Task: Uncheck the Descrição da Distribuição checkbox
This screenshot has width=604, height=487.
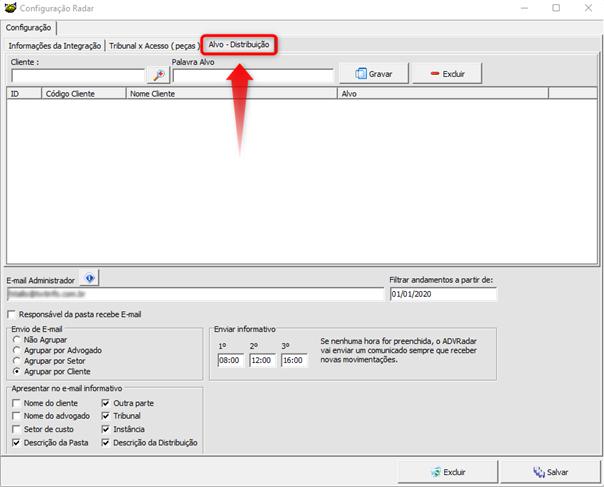Action: pyautogui.click(x=106, y=443)
